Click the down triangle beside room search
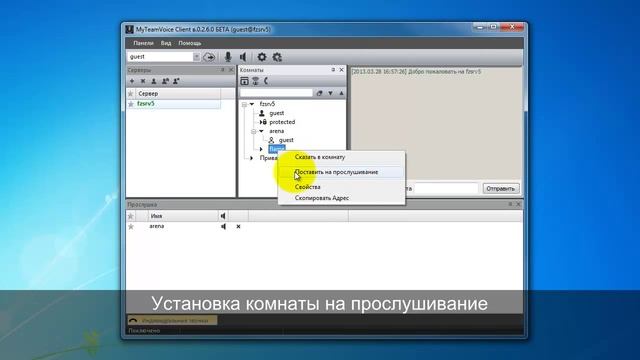640x360 pixels. click(x=330, y=93)
